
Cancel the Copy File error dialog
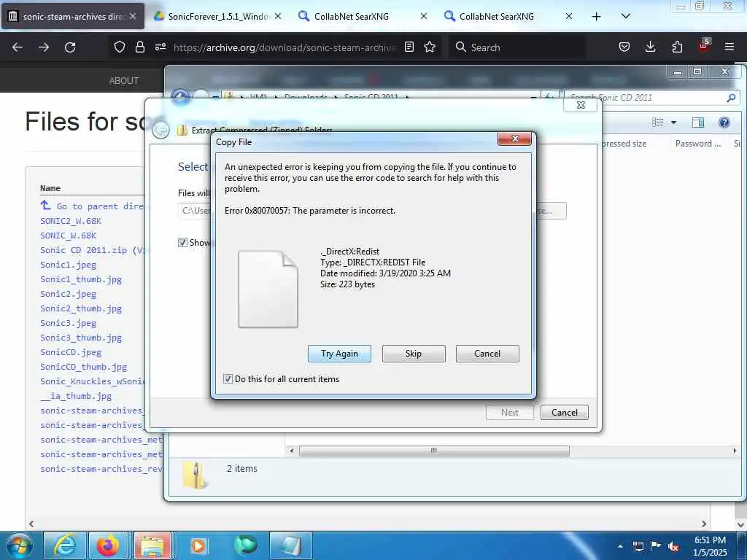click(x=487, y=354)
